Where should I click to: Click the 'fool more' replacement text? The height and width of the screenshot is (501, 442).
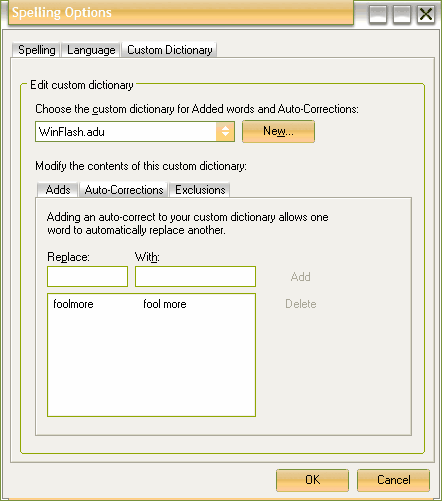coord(165,304)
